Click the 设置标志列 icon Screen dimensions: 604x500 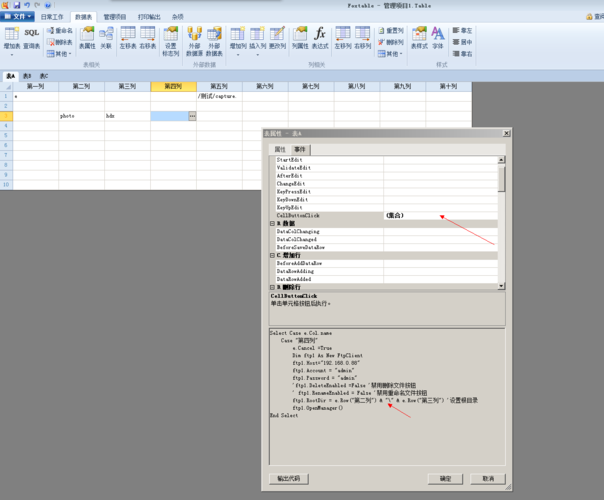coord(171,42)
